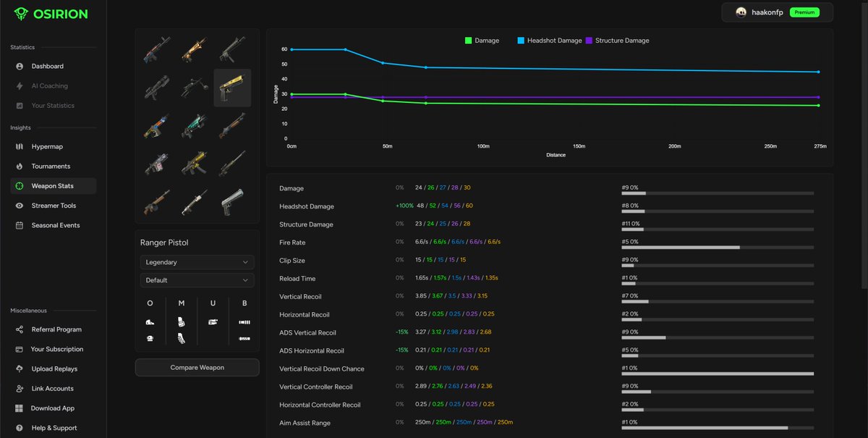Click the Clip Size stat label

pyautogui.click(x=292, y=260)
